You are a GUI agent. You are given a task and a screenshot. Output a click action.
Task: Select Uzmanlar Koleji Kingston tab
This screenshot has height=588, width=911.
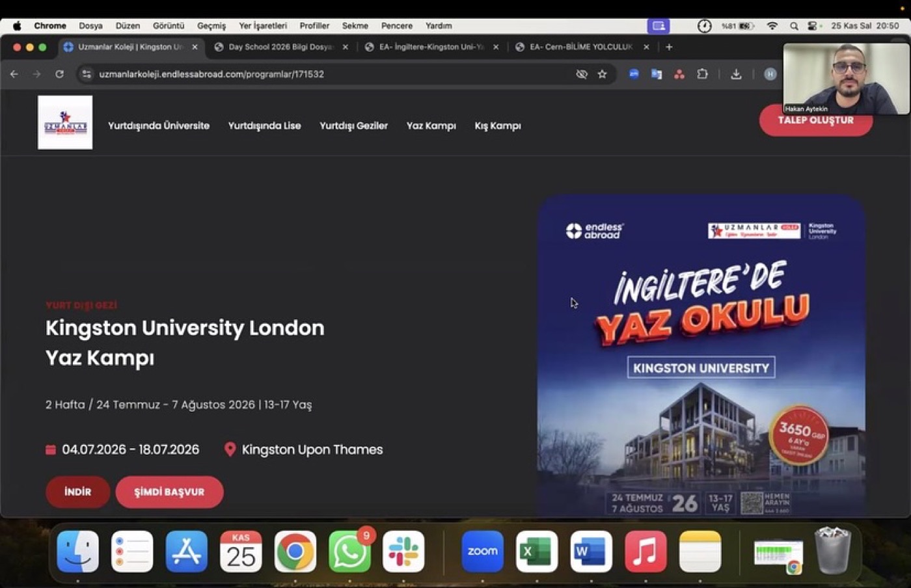pyautogui.click(x=130, y=47)
